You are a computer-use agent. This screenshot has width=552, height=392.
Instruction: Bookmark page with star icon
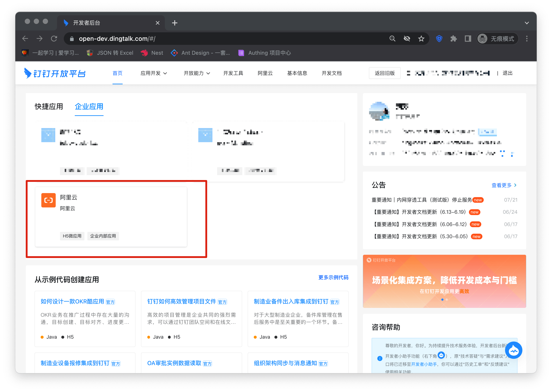pyautogui.click(x=421, y=39)
